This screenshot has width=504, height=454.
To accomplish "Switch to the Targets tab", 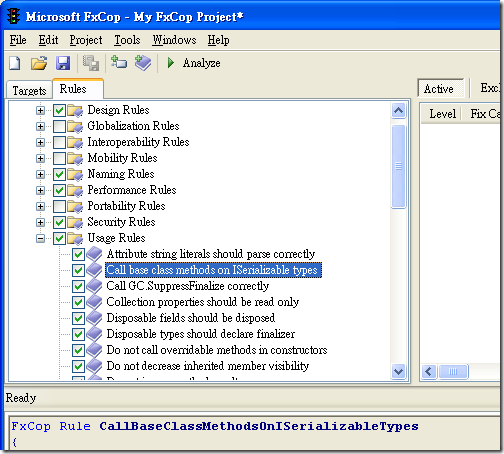I will tap(29, 90).
